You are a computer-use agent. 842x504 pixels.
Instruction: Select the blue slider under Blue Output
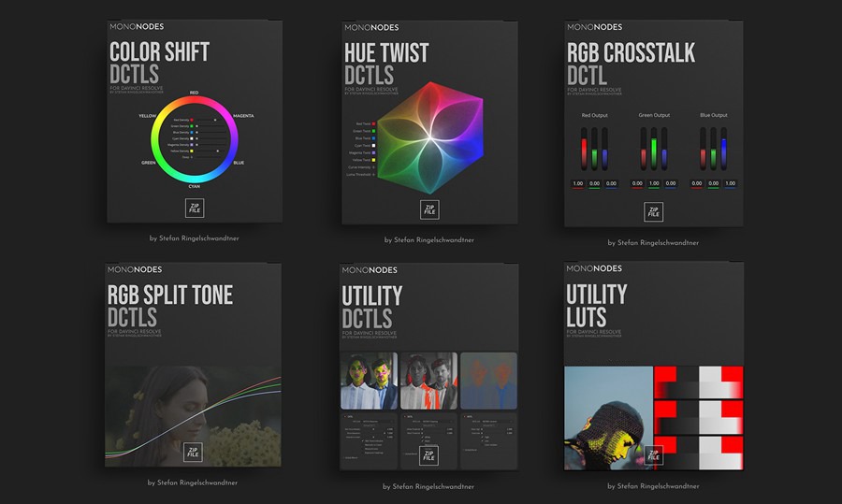724,150
